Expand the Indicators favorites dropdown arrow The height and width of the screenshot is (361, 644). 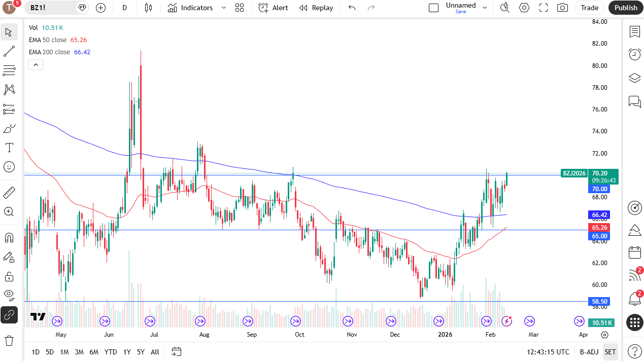[224, 8]
